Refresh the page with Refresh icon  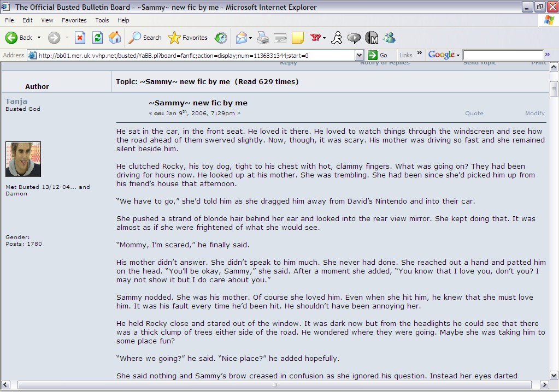click(x=97, y=38)
